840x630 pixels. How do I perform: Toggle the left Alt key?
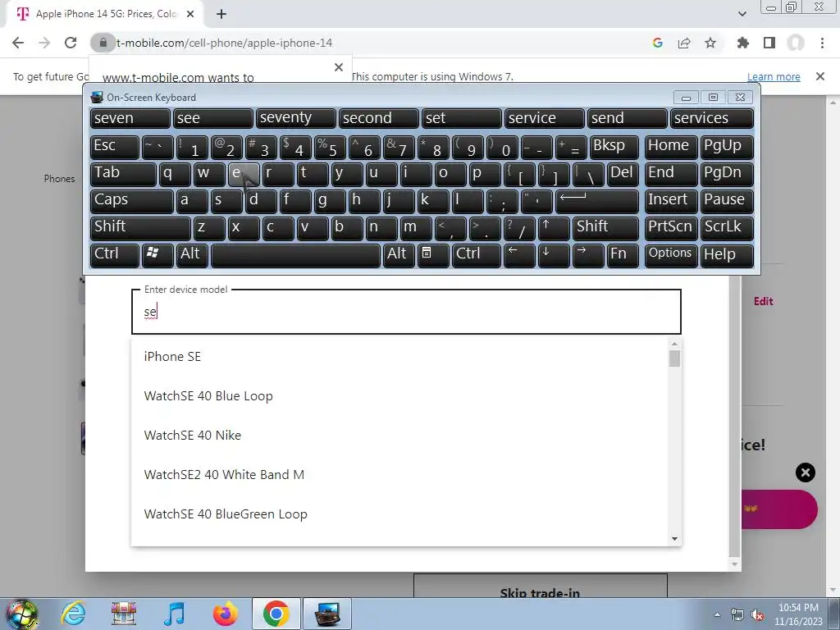tap(193, 255)
